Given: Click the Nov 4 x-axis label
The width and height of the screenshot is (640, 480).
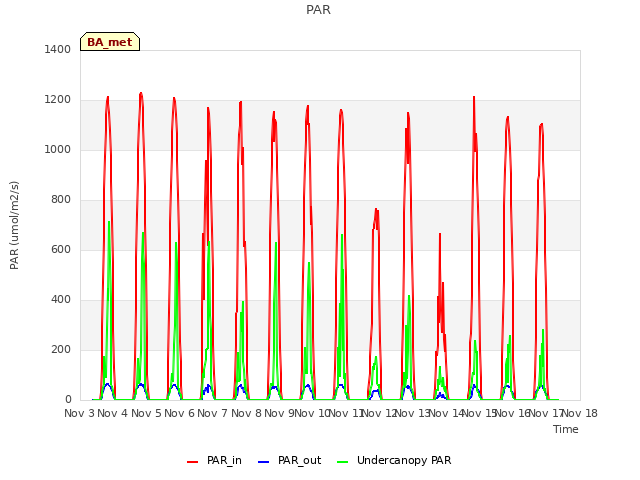Looking at the screenshot, I should (112, 413).
